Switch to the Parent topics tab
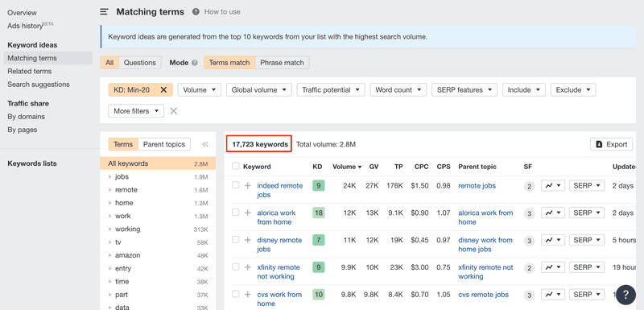 [164, 144]
